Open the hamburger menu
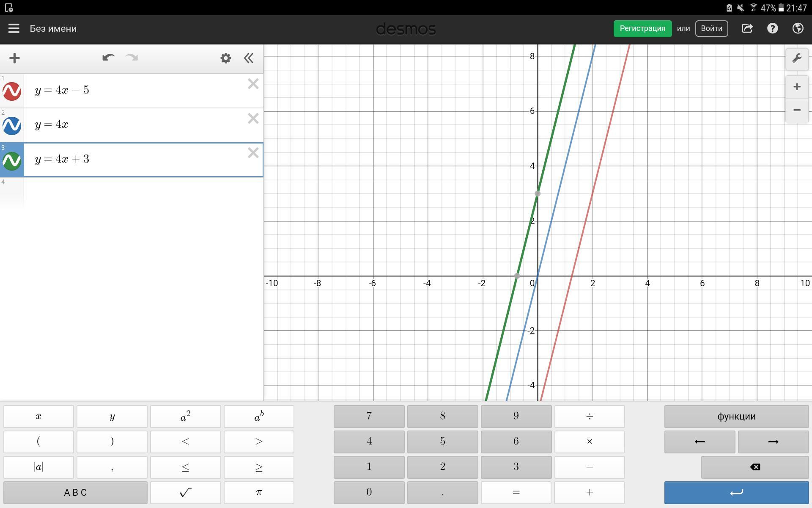Image resolution: width=812 pixels, height=508 pixels. click(x=14, y=28)
